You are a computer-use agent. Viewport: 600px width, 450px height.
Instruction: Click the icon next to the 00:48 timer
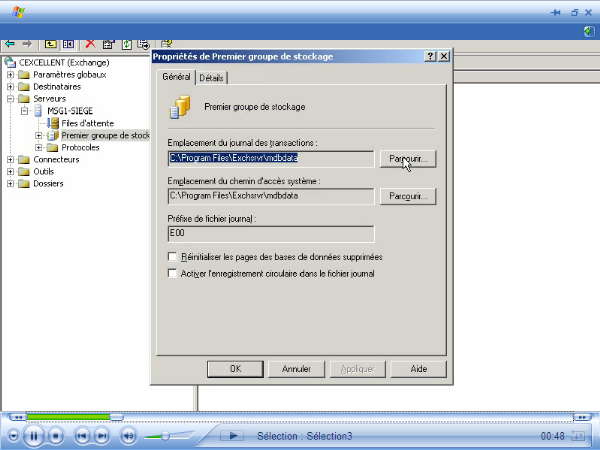578,436
